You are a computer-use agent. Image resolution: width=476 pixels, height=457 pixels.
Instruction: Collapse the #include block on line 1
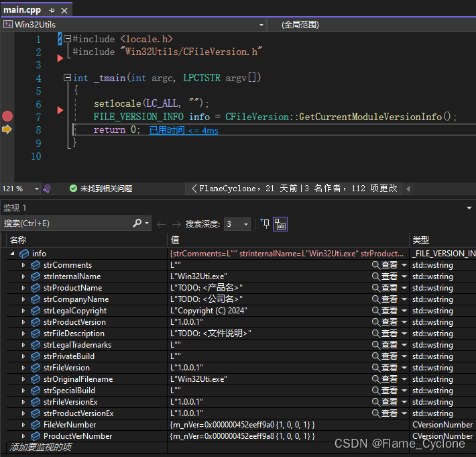pos(68,38)
